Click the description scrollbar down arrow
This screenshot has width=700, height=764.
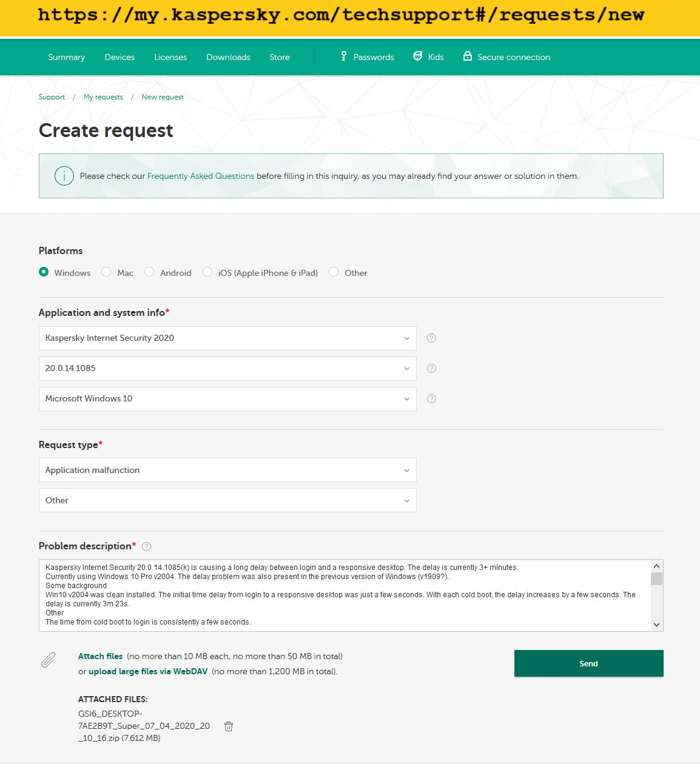pyautogui.click(x=656, y=625)
